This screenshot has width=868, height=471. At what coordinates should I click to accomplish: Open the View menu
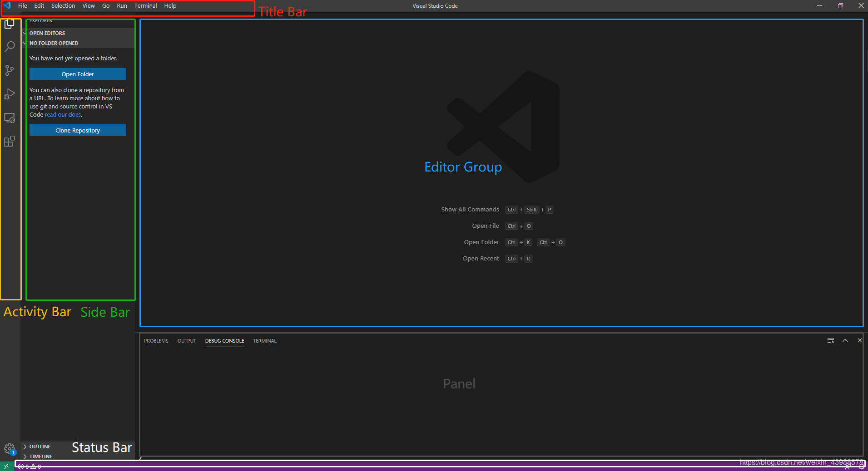pyautogui.click(x=89, y=6)
